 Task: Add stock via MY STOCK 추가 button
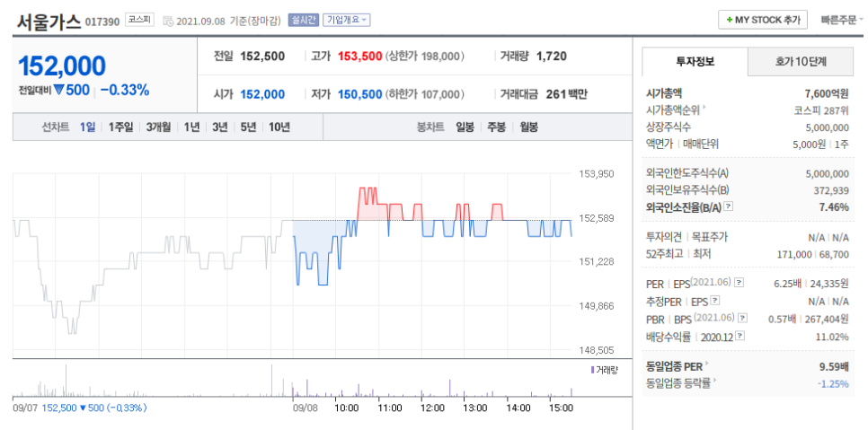tap(764, 20)
